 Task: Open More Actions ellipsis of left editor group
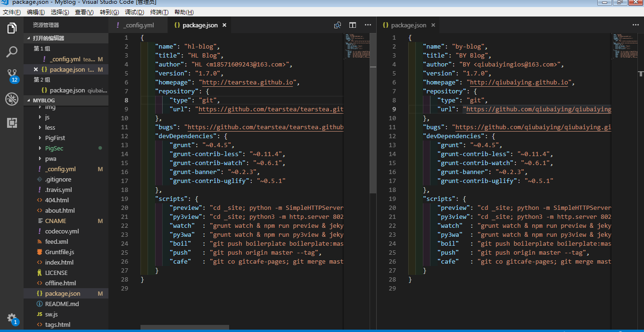368,25
